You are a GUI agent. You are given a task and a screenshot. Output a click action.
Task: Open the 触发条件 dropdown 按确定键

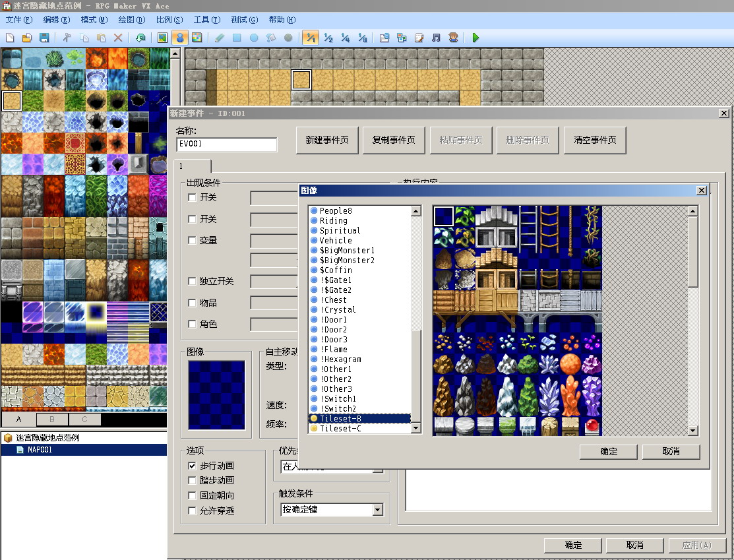[x=332, y=509]
